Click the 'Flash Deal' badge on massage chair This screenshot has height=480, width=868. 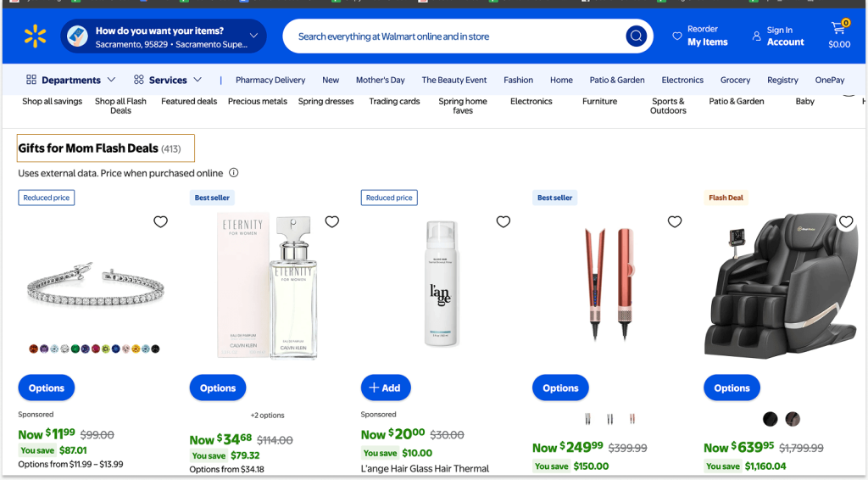[726, 198]
